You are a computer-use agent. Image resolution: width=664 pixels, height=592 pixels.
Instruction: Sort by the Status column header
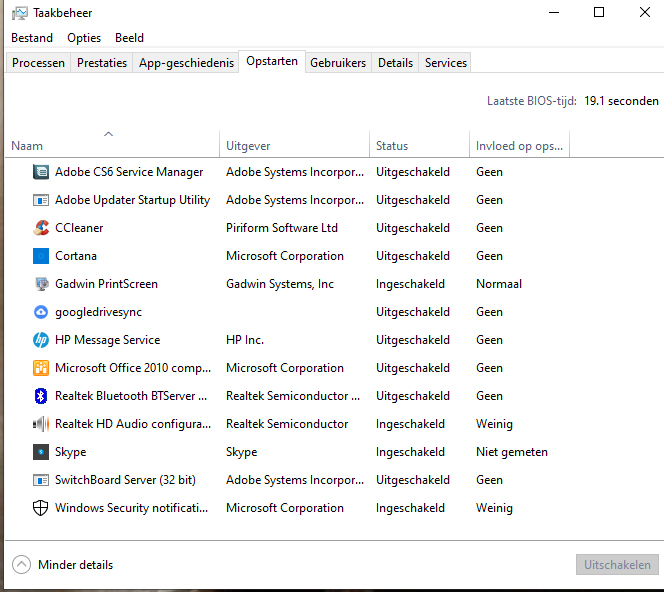(392, 146)
